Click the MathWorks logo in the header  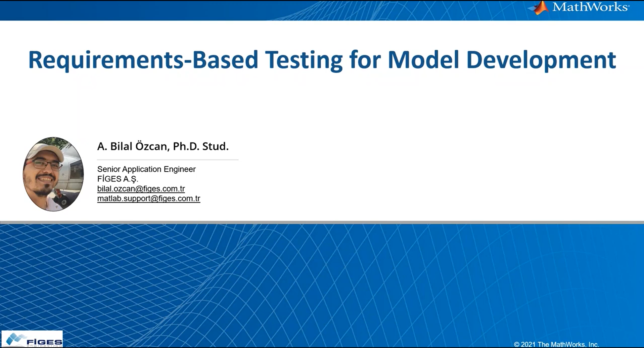click(x=579, y=7)
